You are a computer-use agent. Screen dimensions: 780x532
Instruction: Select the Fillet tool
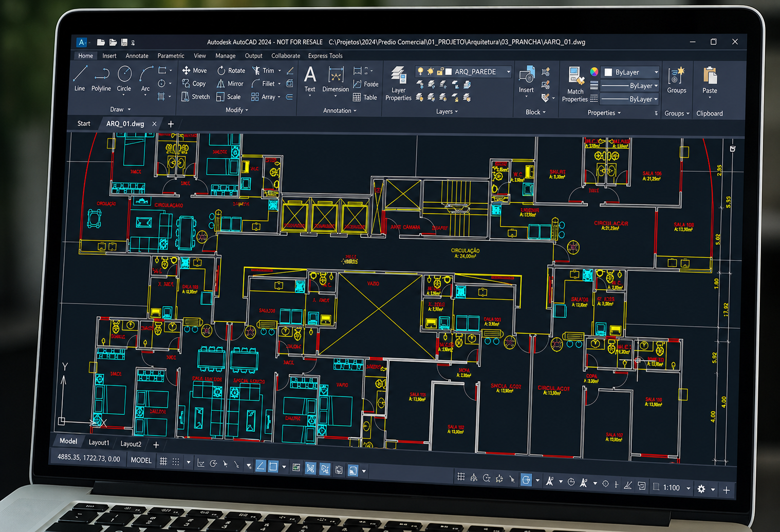[x=263, y=84]
